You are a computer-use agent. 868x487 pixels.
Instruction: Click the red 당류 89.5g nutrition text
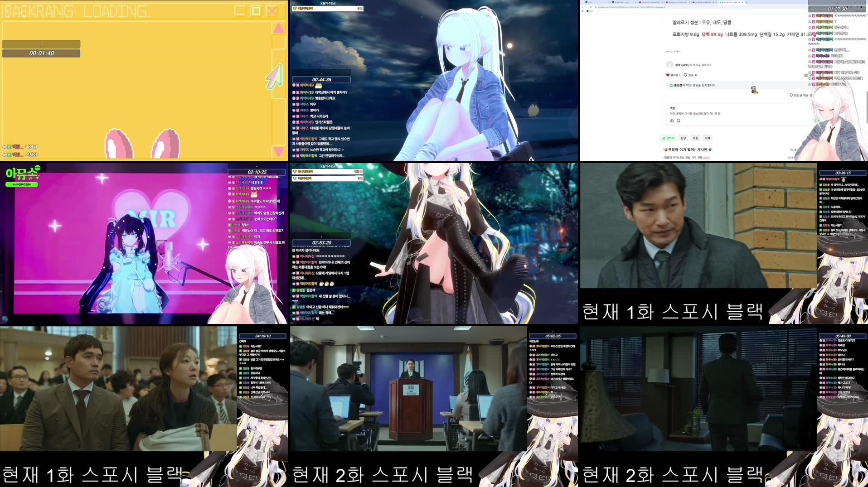pyautogui.click(x=712, y=34)
